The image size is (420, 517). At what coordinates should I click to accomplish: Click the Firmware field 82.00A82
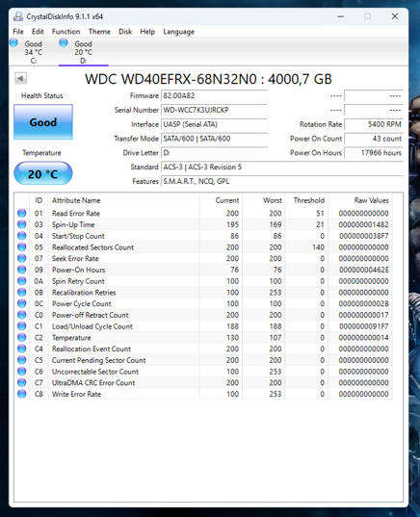[x=214, y=95]
